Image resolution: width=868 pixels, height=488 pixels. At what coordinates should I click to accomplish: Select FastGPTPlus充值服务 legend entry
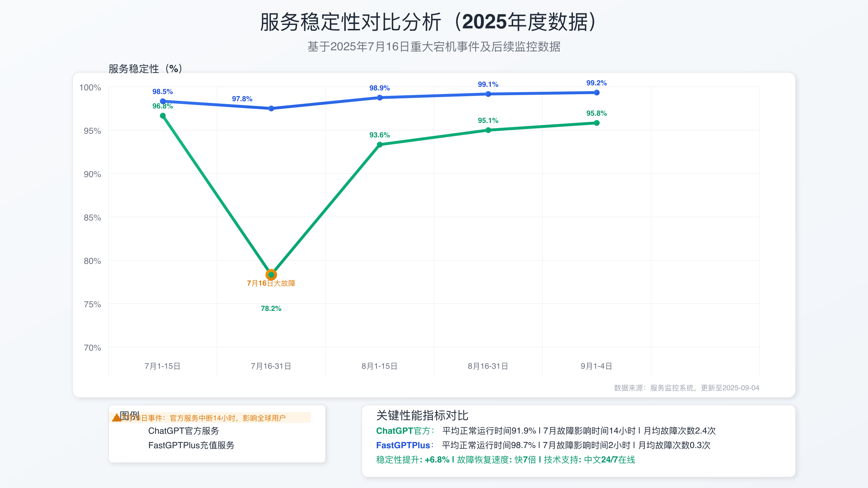tap(191, 445)
